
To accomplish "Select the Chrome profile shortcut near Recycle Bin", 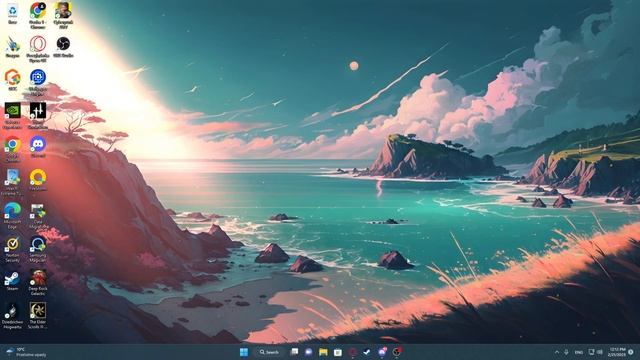I will pos(38,16).
